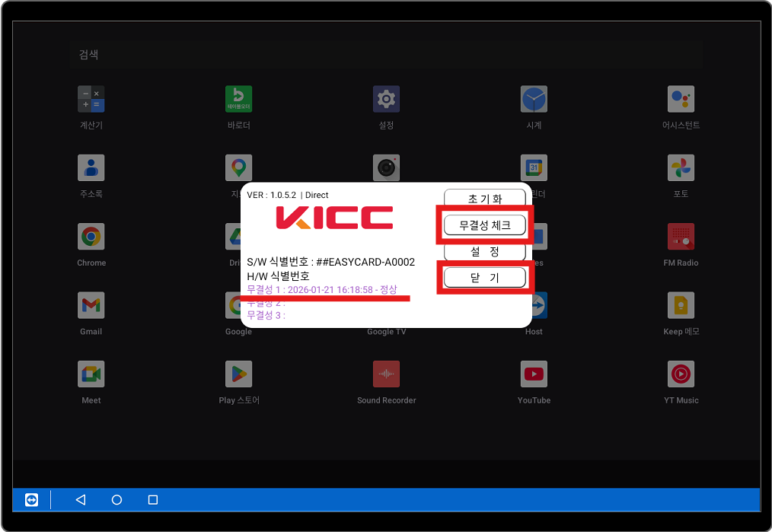Screen dimensions: 772x532
Task: Open the Gmail app
Action: tap(91, 306)
